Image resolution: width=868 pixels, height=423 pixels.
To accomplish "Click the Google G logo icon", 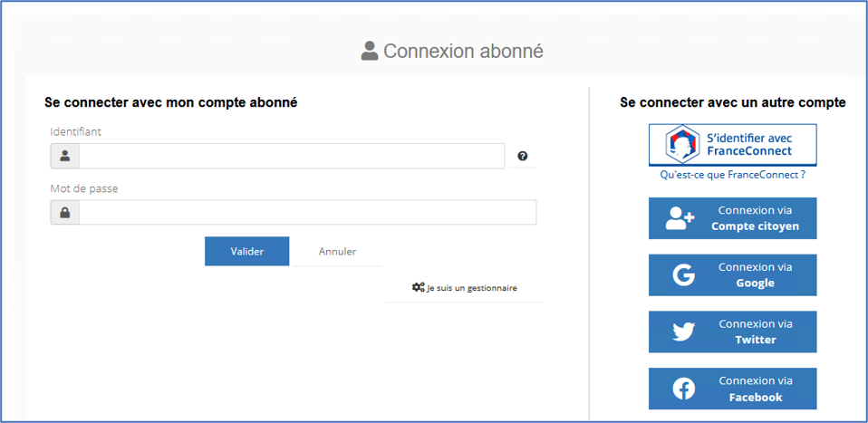I will pos(684,275).
